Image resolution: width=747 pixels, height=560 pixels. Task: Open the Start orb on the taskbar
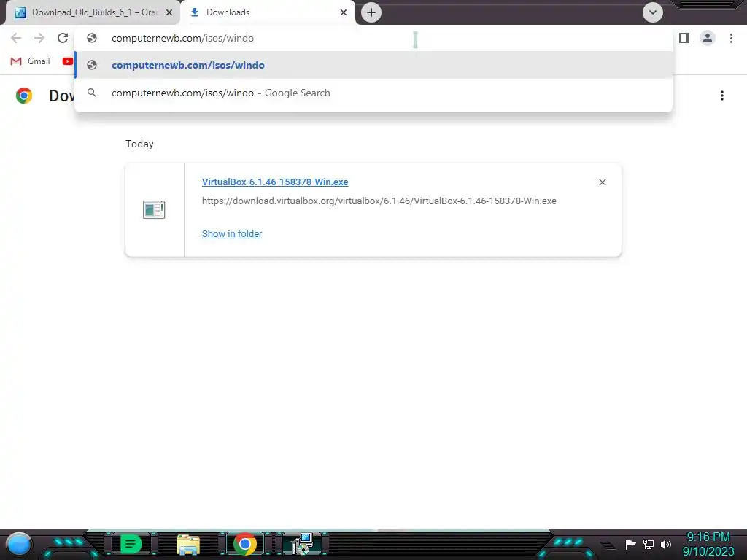pos(19,544)
